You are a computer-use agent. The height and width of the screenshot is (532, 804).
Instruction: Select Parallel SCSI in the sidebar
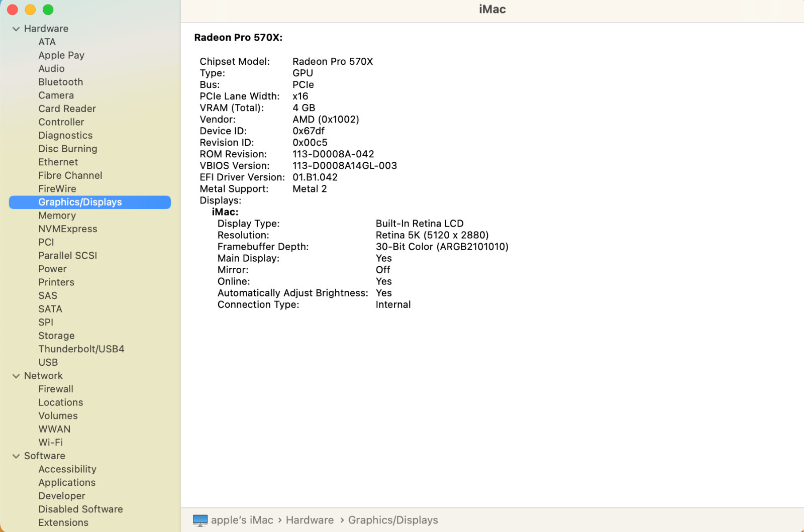[68, 256]
